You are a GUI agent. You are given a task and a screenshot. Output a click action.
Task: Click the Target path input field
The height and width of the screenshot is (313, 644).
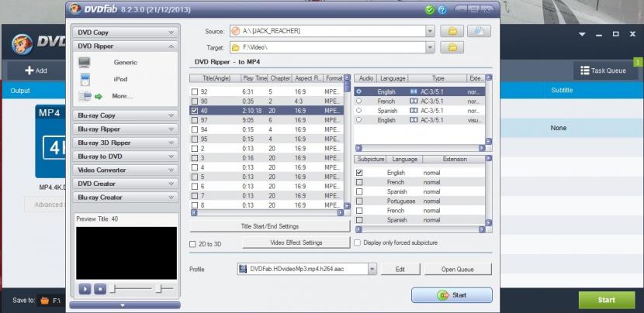pyautogui.click(x=327, y=47)
